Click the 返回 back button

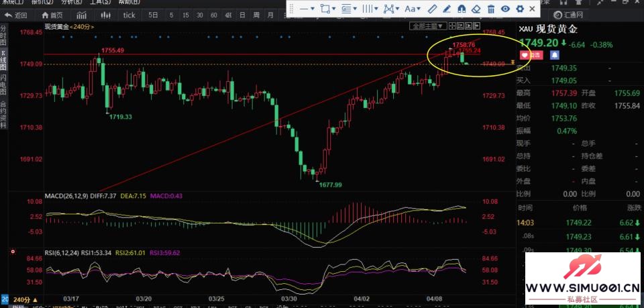(x=17, y=14)
